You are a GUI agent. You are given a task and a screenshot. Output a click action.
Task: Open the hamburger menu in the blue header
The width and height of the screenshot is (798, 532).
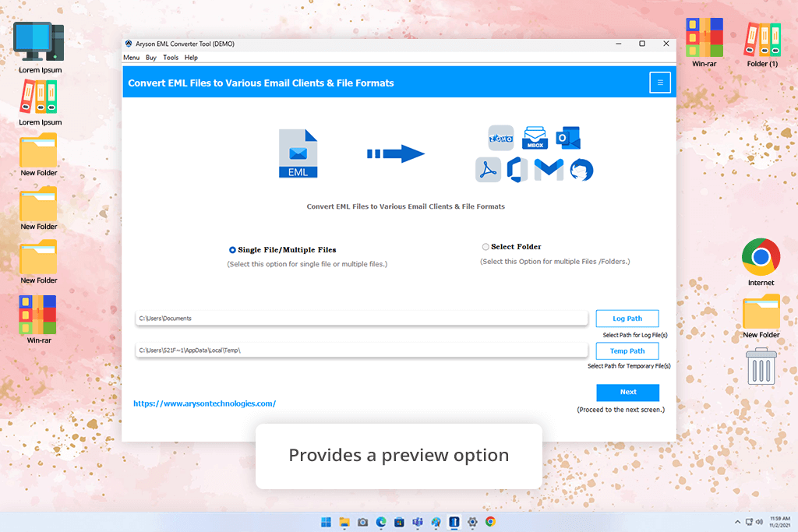point(660,83)
